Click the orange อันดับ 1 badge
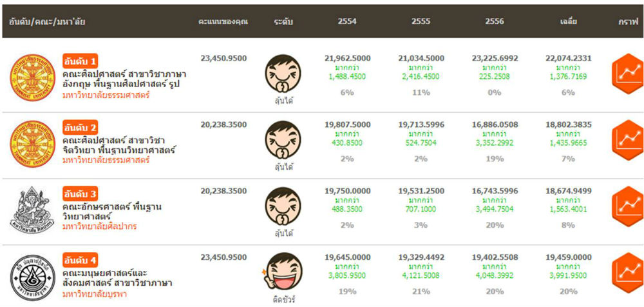This screenshot has height=307, width=644. click(x=80, y=61)
